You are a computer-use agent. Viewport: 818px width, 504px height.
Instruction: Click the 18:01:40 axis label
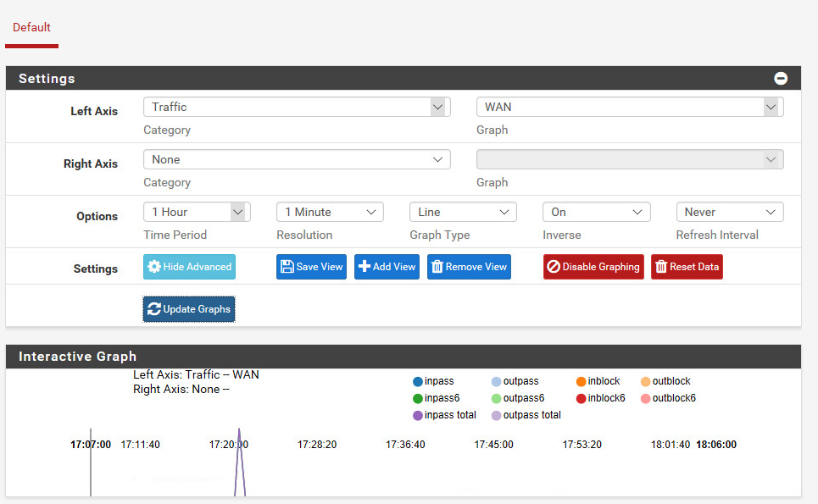coord(671,445)
